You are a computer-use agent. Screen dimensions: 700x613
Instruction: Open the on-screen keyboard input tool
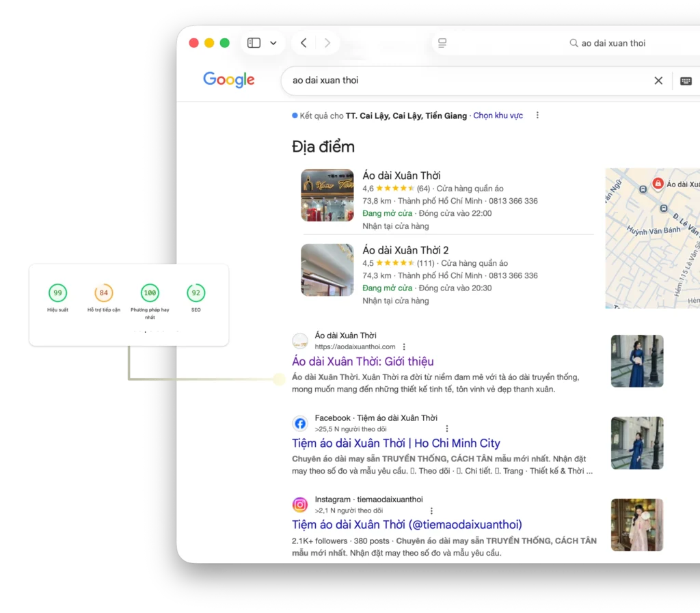click(x=686, y=81)
